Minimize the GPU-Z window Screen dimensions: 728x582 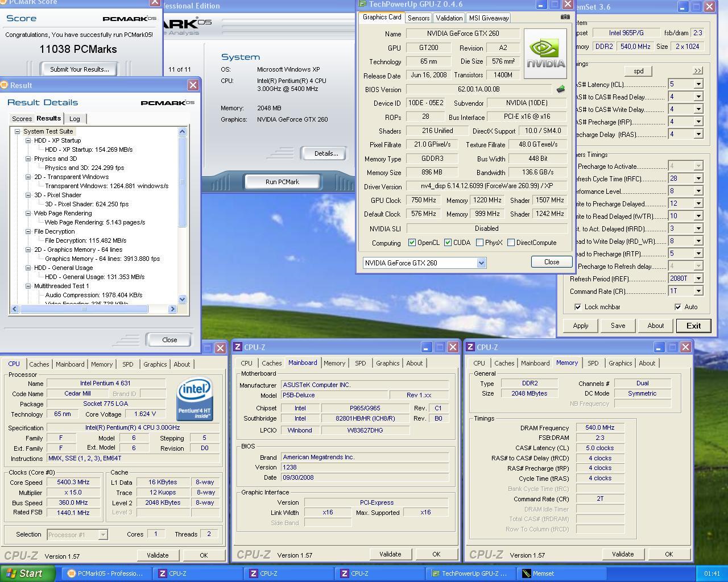click(x=541, y=5)
